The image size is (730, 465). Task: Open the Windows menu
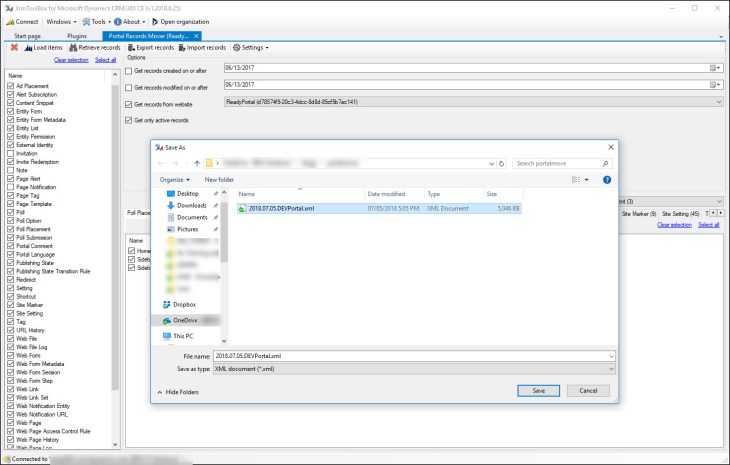pyautogui.click(x=61, y=22)
